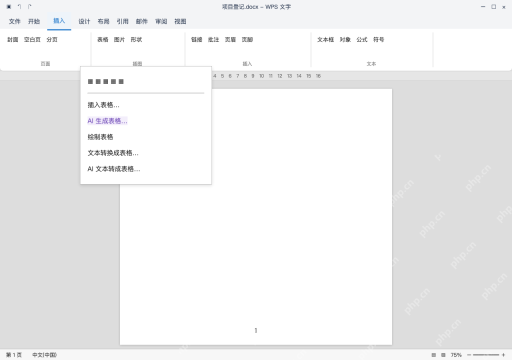The width and height of the screenshot is (512, 360).
Task: Click the zoom in plus button
Action: [x=503, y=355]
